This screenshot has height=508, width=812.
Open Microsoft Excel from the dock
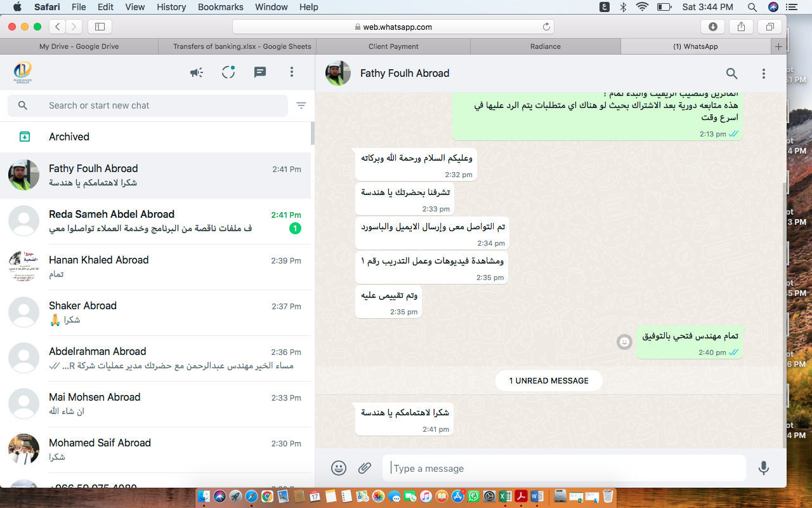[505, 496]
